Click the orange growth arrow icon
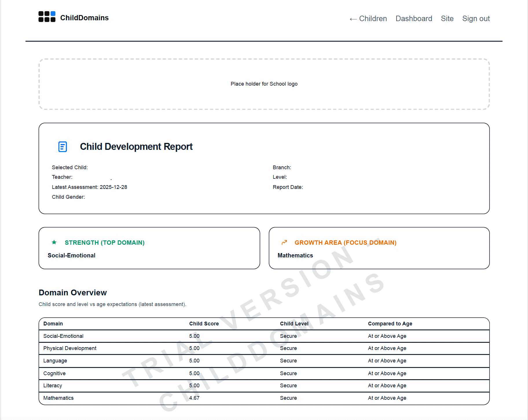The height and width of the screenshot is (420, 528). [x=284, y=242]
